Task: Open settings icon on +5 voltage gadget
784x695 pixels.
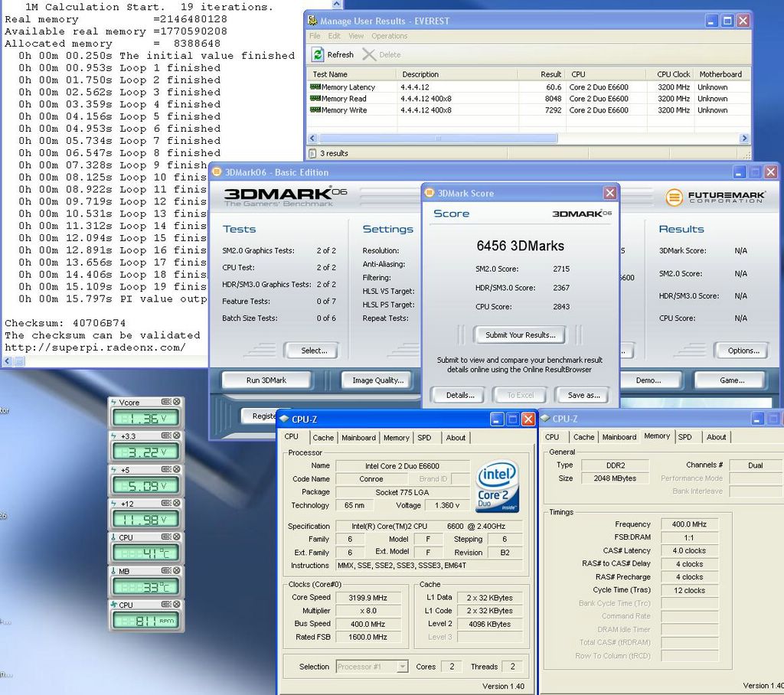Action: pyautogui.click(x=166, y=469)
